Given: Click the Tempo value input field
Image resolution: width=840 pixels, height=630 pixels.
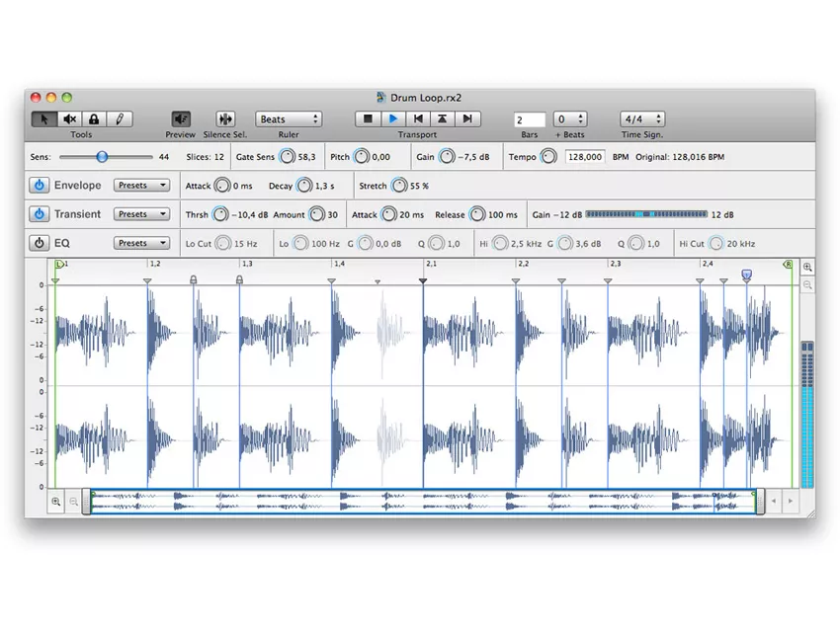Looking at the screenshot, I should pos(585,157).
